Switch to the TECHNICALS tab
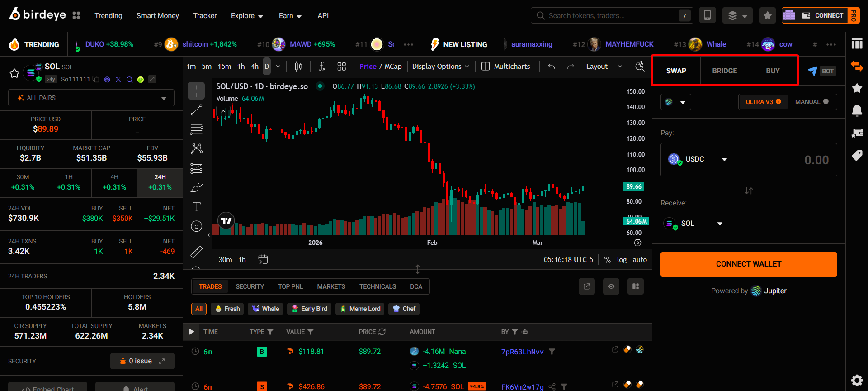Image resolution: width=868 pixels, height=391 pixels. click(377, 286)
